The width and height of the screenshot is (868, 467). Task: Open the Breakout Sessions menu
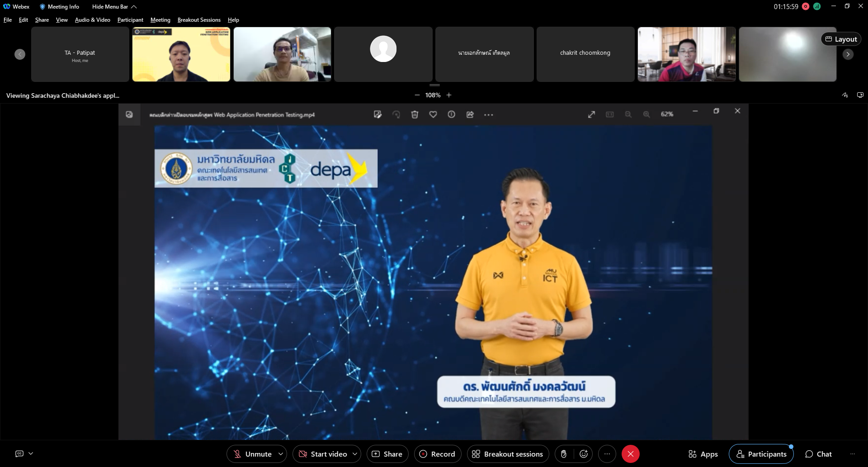click(x=199, y=20)
